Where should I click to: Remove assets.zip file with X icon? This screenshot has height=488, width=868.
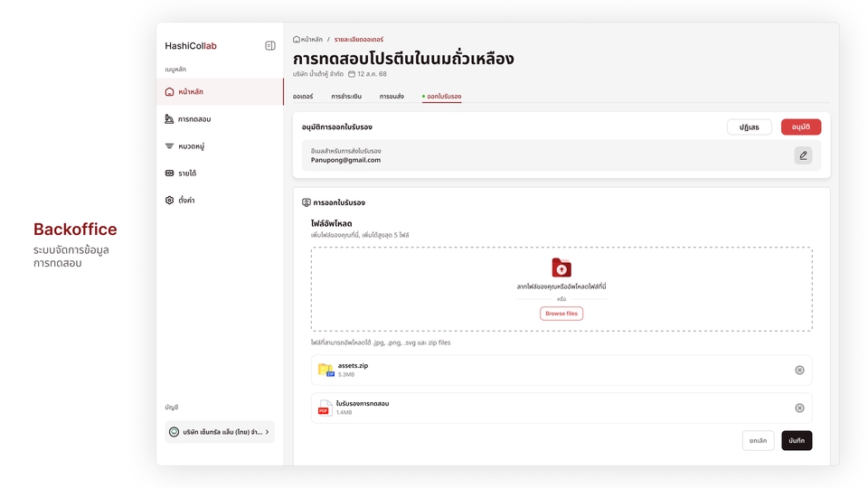799,370
